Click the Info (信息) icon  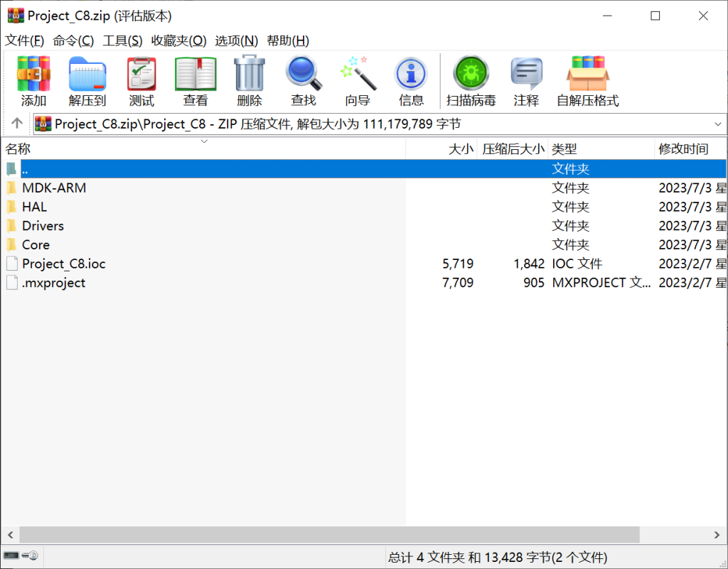pyautogui.click(x=411, y=74)
